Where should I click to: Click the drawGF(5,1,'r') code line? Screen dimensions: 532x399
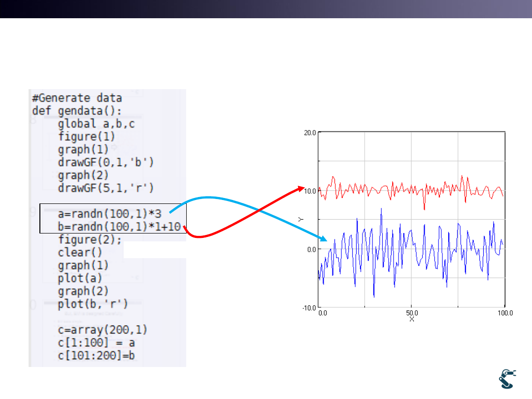[x=106, y=188]
